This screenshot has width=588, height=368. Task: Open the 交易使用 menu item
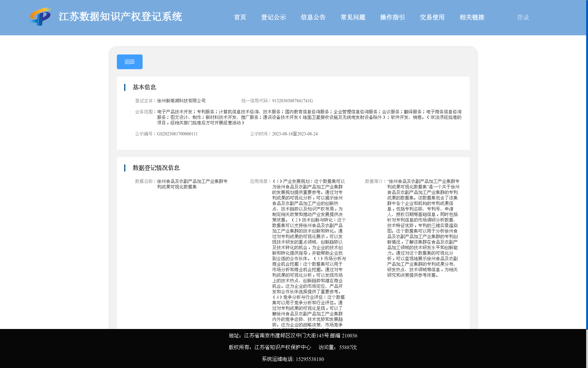click(432, 17)
